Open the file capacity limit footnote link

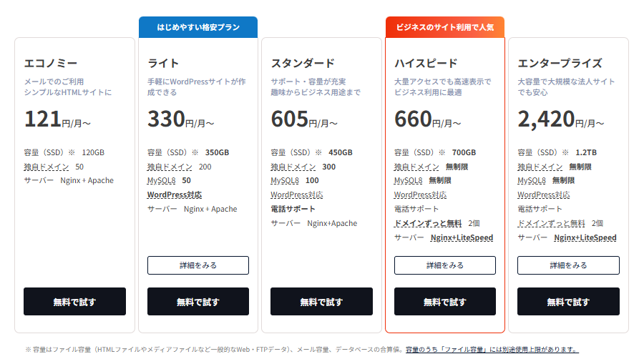(x=492, y=350)
